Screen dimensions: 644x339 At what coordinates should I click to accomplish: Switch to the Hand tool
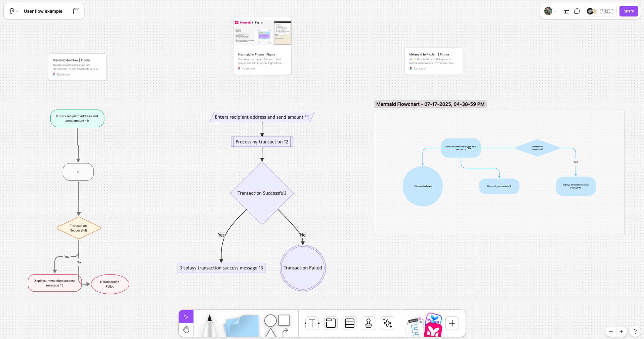click(186, 330)
